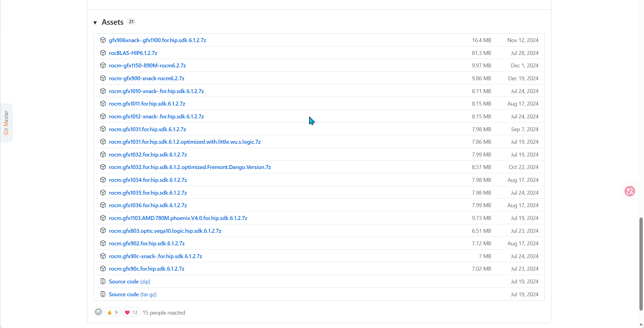644x328 pixels.
Task: Click archive icon beside Source code (tar.gz)
Action: tap(103, 294)
